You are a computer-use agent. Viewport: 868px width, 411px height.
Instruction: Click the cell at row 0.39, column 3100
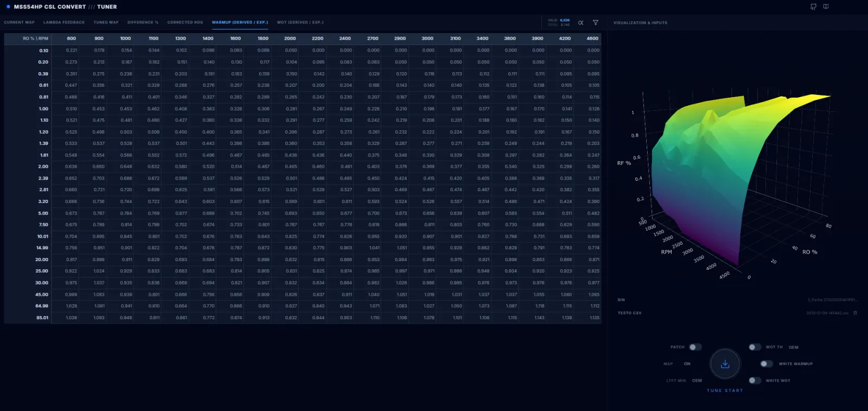(450, 74)
